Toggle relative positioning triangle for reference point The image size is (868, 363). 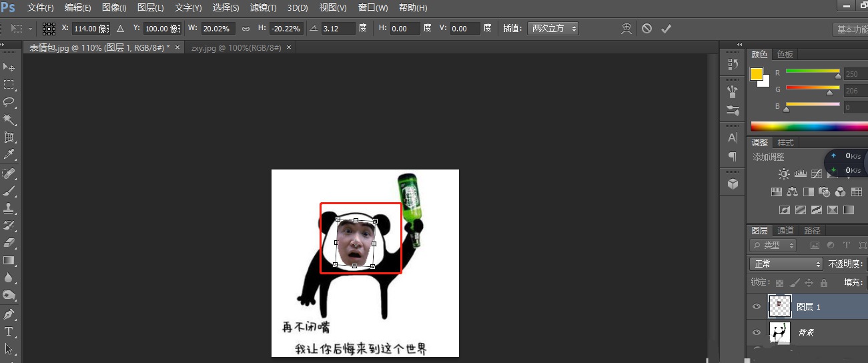tap(121, 29)
